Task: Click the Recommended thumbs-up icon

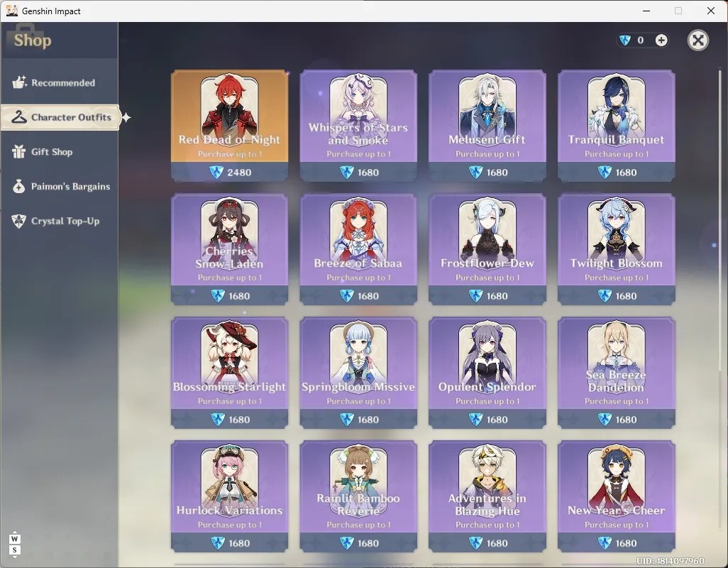Action: click(19, 82)
